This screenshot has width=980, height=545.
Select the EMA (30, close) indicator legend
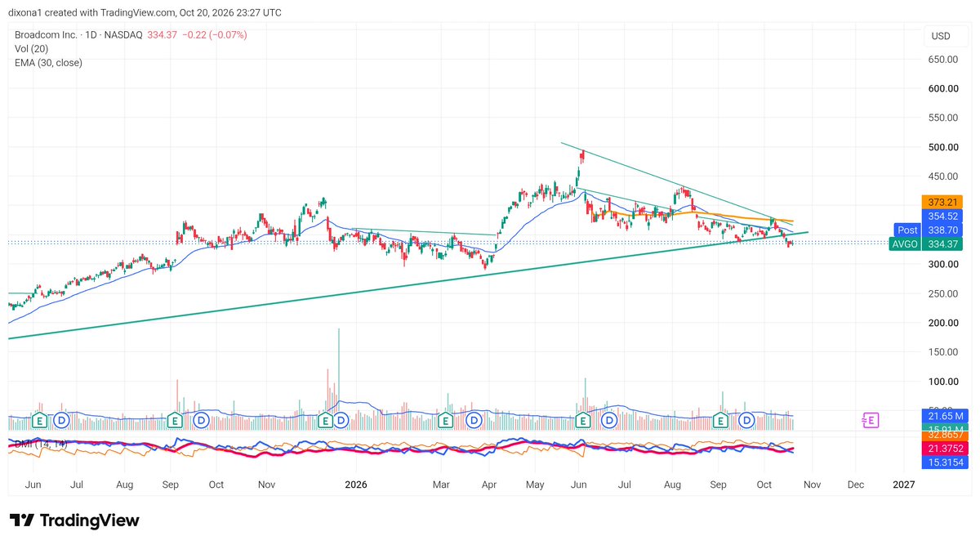[48, 62]
